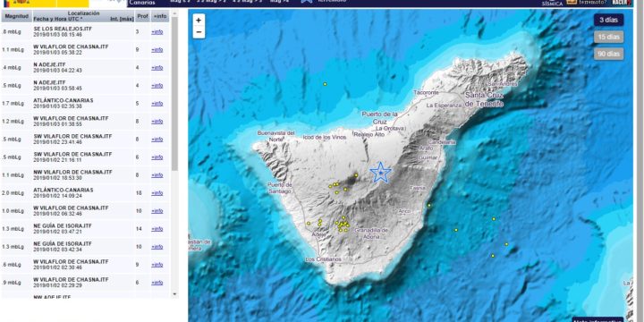Click the Santa Cruz de Tenerife map label
This screenshot has height=322, width=644.
[x=484, y=99]
